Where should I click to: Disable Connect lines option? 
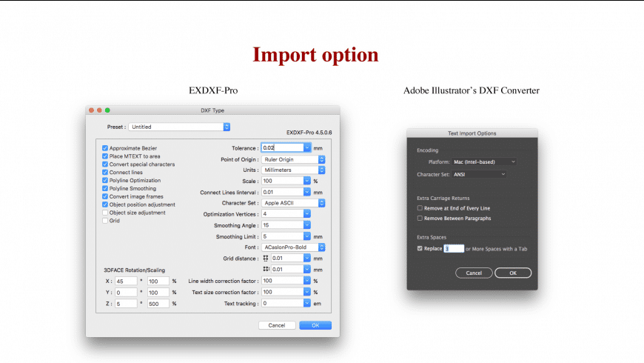pyautogui.click(x=105, y=173)
